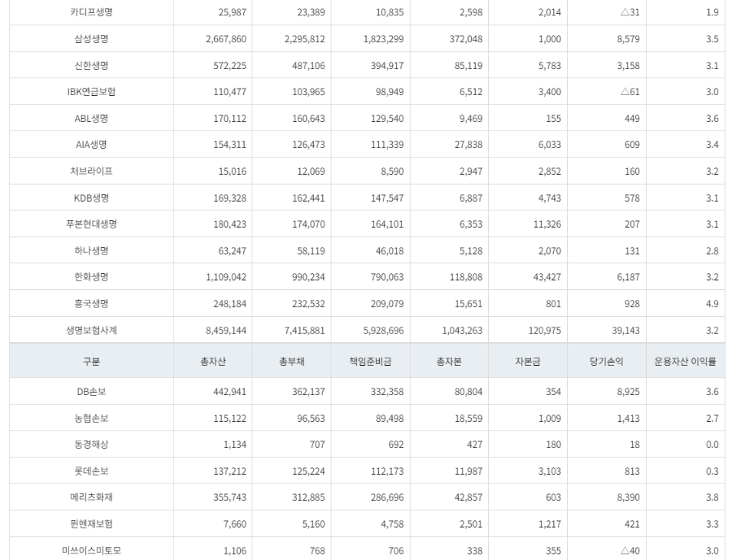The image size is (732, 560).
Task: Select the 카디프생명 row label
Action: pyautogui.click(x=91, y=12)
